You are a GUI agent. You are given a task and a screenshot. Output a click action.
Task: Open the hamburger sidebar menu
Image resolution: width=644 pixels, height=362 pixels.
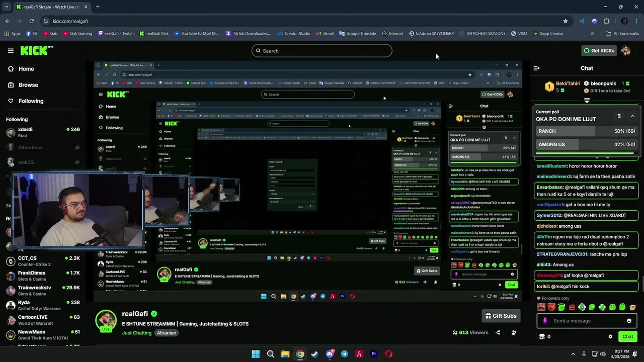tap(11, 51)
